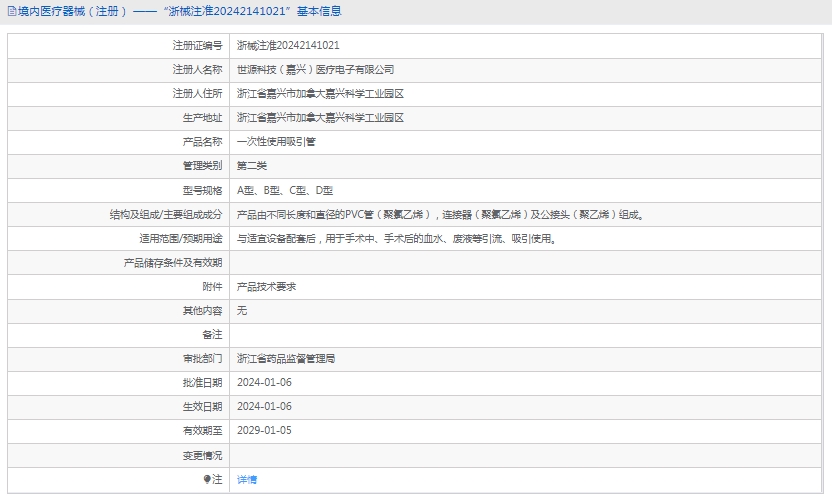This screenshot has height=501, width=832.
Task: Click the 产品技术要求 attachment text
Action: point(266,286)
